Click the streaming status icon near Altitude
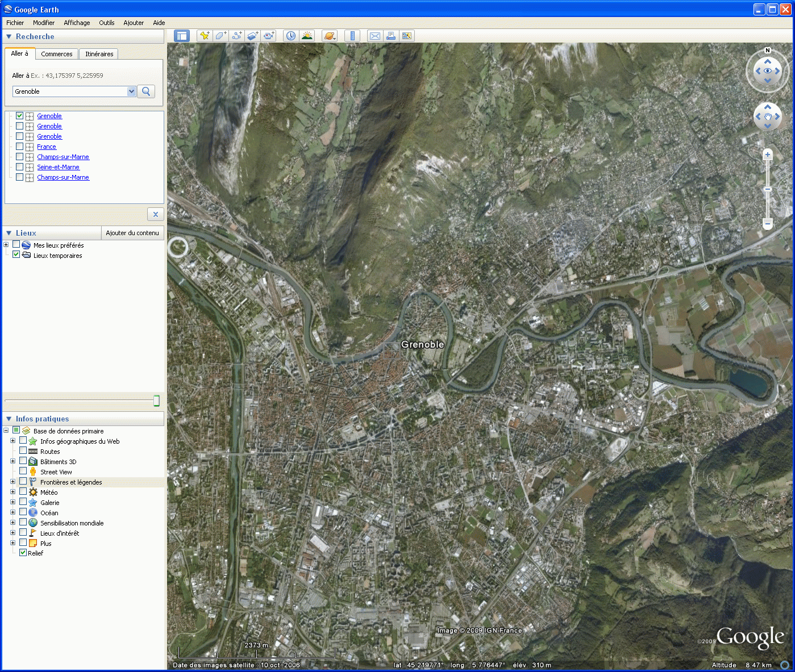795x672 pixels. [x=785, y=665]
